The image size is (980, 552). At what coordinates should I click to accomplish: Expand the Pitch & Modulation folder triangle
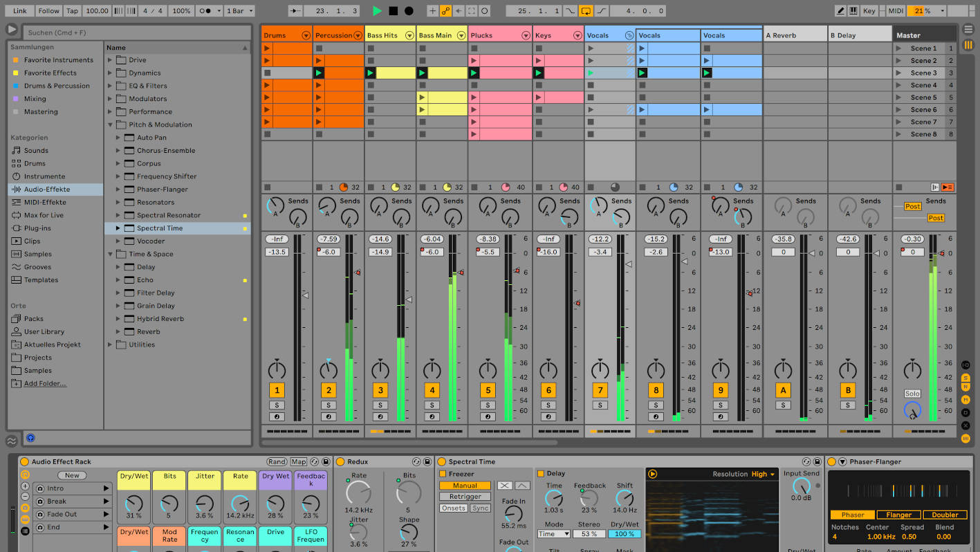point(110,125)
